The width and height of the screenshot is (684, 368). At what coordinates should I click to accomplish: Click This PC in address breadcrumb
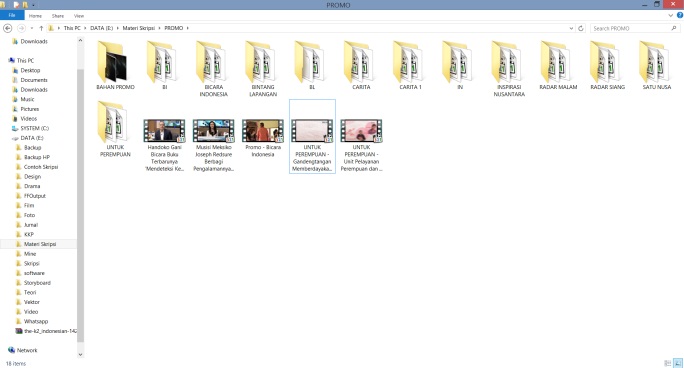click(72, 28)
